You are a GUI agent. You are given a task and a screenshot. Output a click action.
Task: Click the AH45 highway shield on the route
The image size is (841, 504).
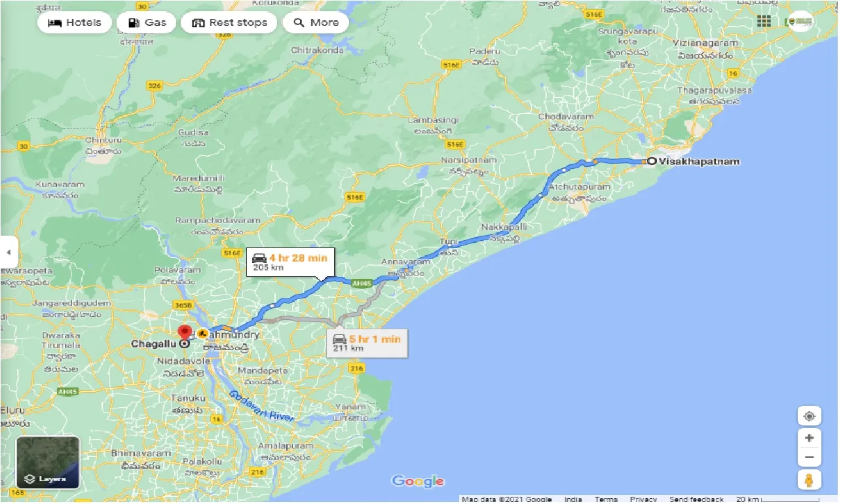[362, 283]
